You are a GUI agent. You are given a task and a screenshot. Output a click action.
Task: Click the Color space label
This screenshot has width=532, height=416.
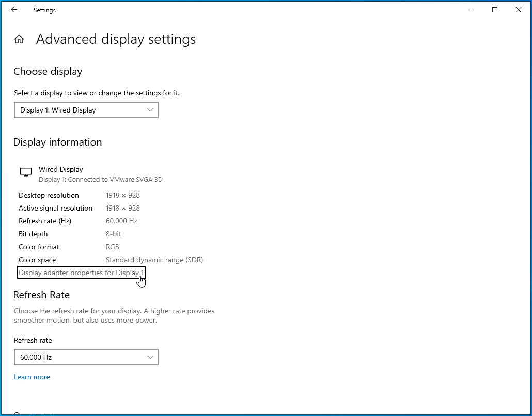click(37, 260)
